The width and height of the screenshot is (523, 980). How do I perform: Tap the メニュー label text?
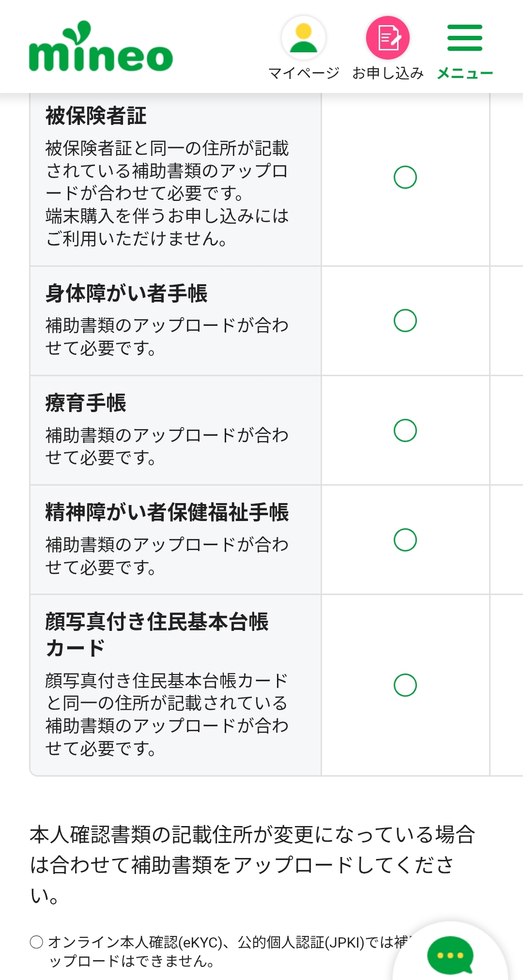464,73
